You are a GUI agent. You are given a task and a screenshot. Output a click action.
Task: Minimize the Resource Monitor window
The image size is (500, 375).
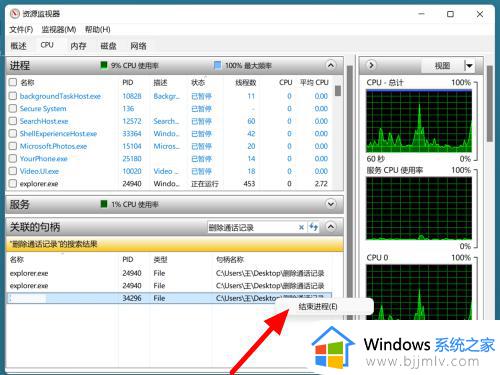(x=422, y=14)
